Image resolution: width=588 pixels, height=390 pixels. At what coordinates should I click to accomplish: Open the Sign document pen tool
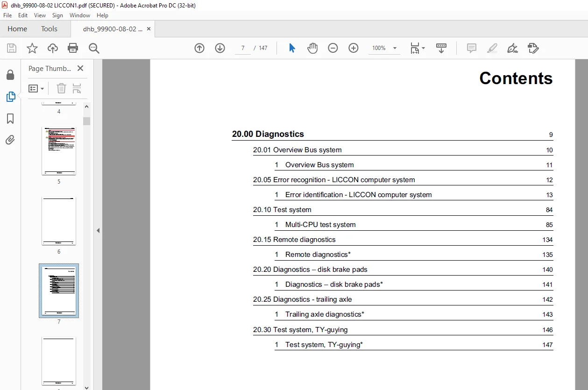(x=513, y=48)
